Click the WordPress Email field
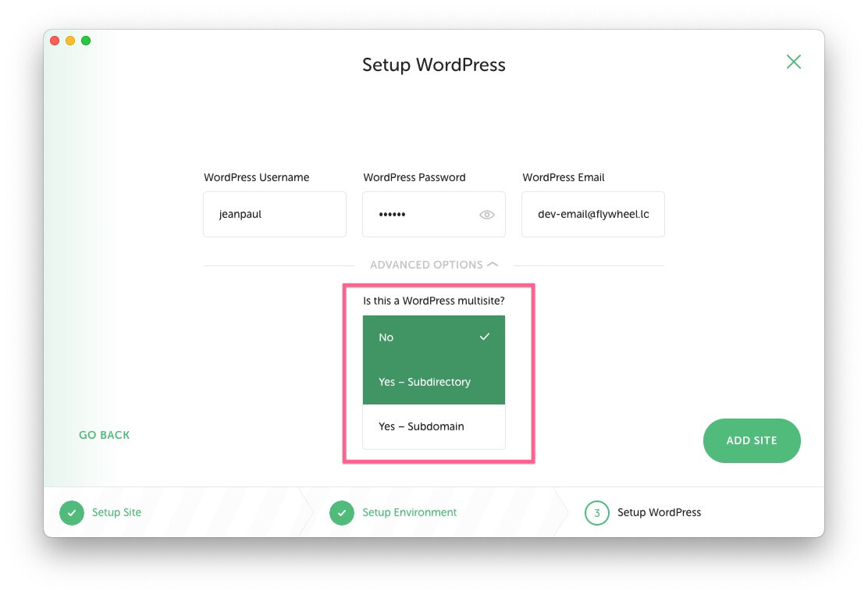The width and height of the screenshot is (868, 595). 593,215
